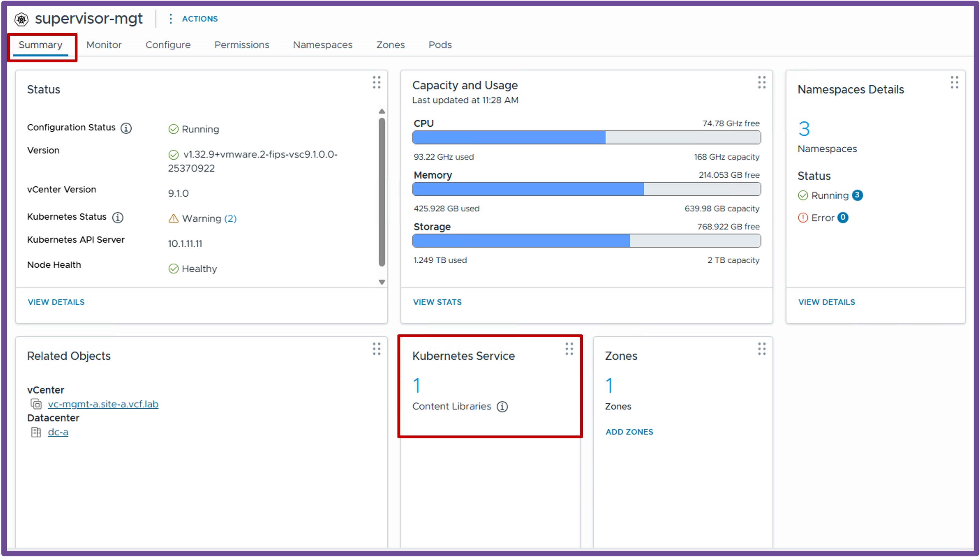Click info icon next to Configuration Status
This screenshot has width=980, height=557.
click(126, 128)
